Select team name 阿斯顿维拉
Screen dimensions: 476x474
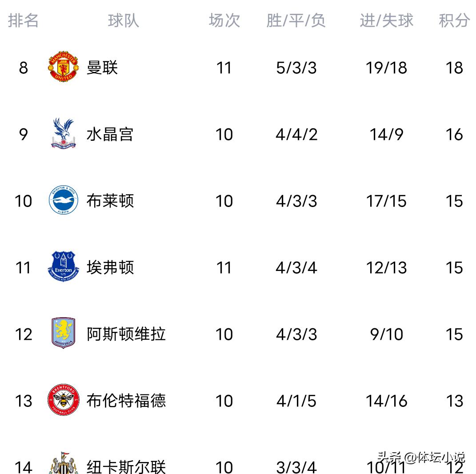(126, 334)
